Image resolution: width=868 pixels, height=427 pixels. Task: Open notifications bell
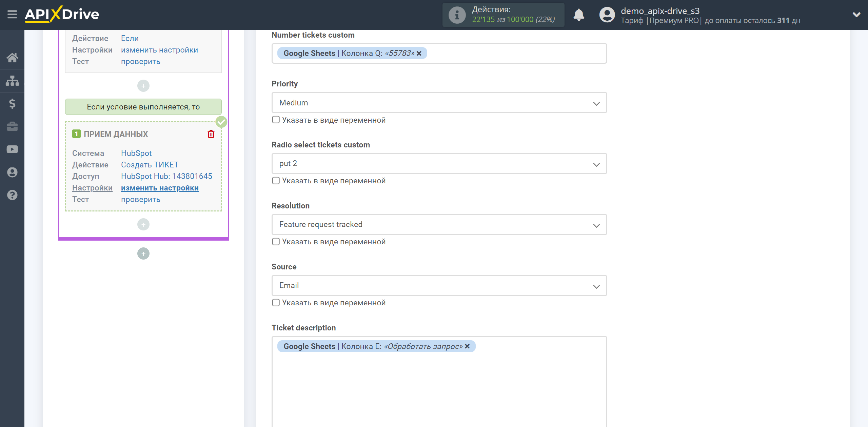(x=579, y=15)
